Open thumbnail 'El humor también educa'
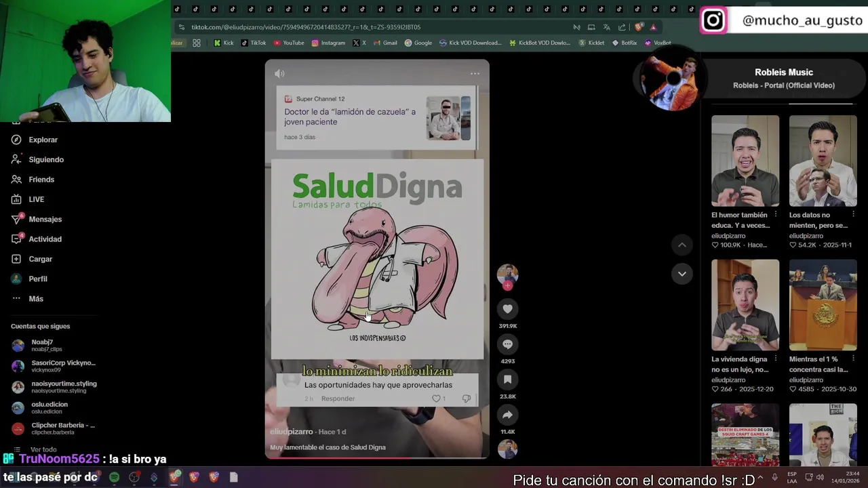This screenshot has height=488, width=868. point(745,161)
